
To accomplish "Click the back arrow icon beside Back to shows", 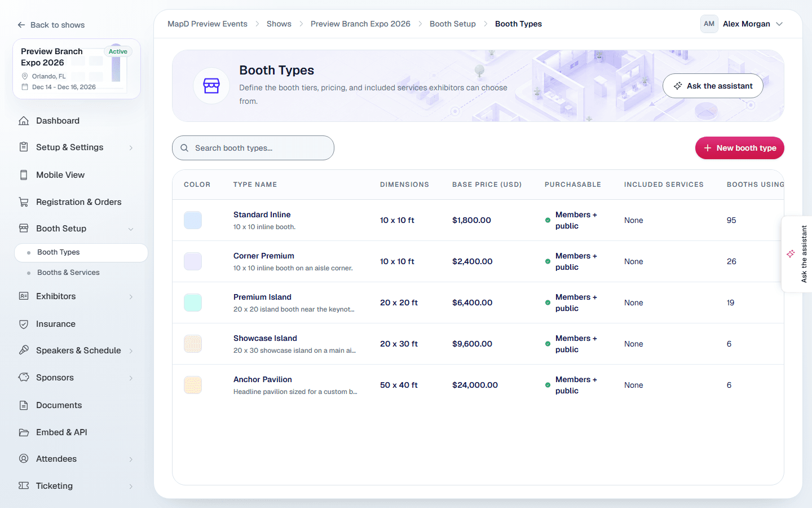I will (x=21, y=25).
